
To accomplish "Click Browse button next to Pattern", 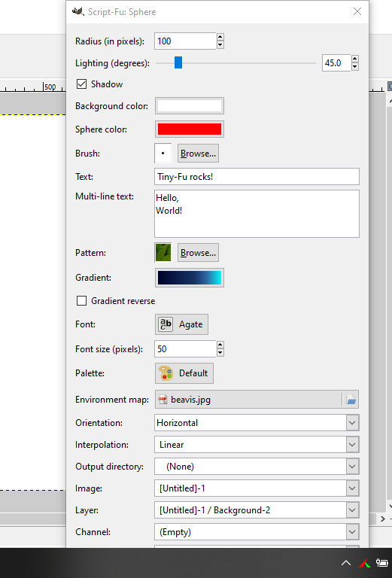I will coord(198,253).
